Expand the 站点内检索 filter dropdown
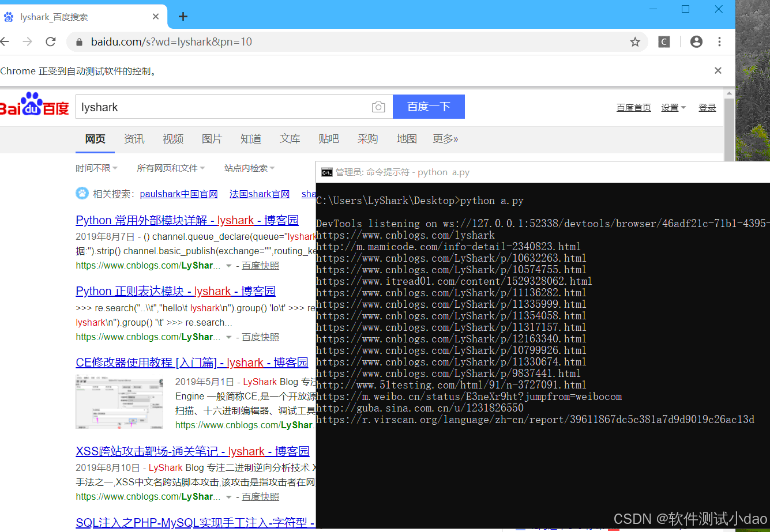This screenshot has width=770, height=532. click(249, 168)
